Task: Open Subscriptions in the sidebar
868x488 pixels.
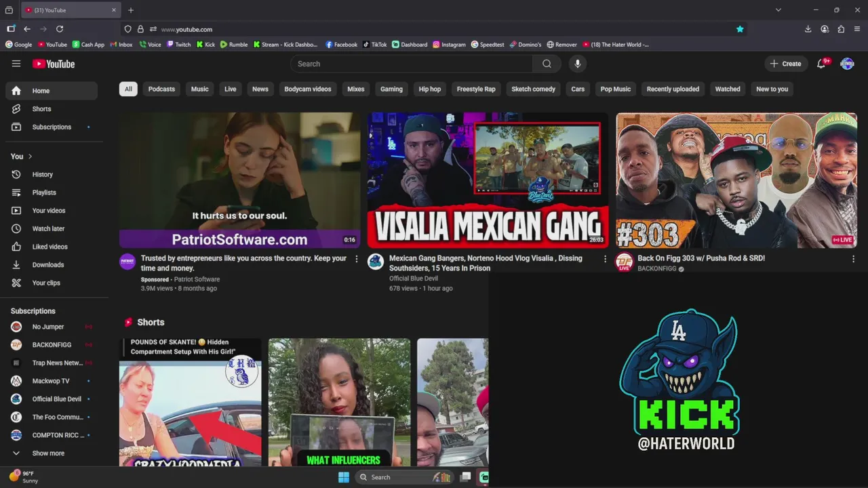Action: pos(52,127)
